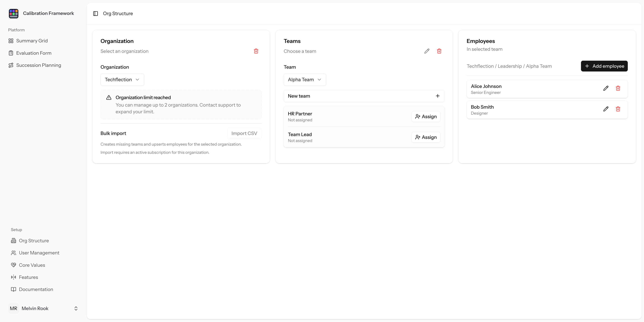Click the User Management people icon
The width and height of the screenshot is (644, 322).
(13, 253)
